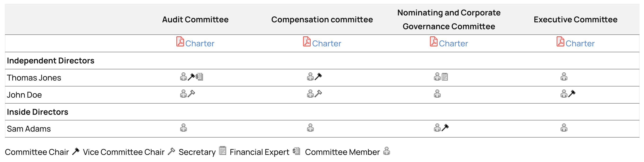The image size is (644, 162).
Task: Select the Thomas Jones director name
Action: pyautogui.click(x=34, y=78)
